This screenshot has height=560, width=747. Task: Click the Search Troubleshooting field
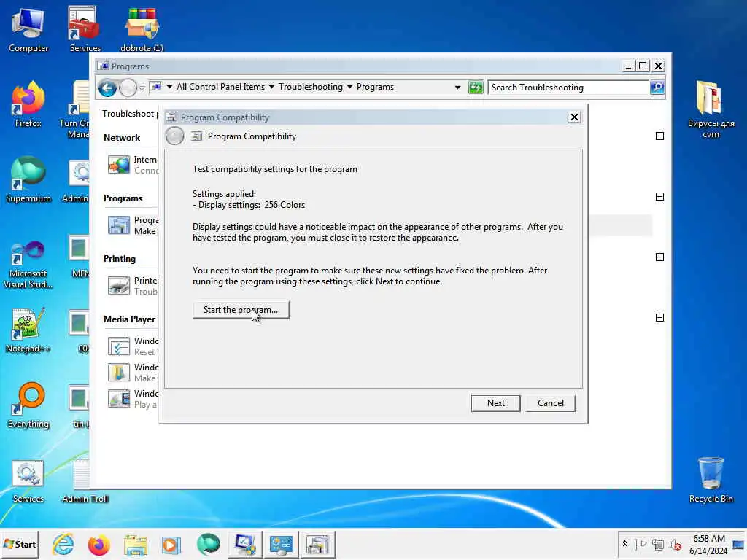568,87
